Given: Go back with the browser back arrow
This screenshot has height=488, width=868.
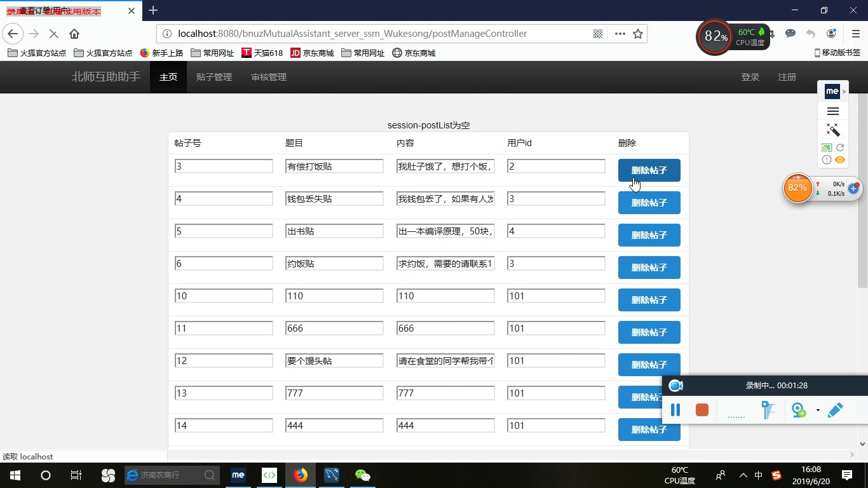Looking at the screenshot, I should tap(13, 34).
